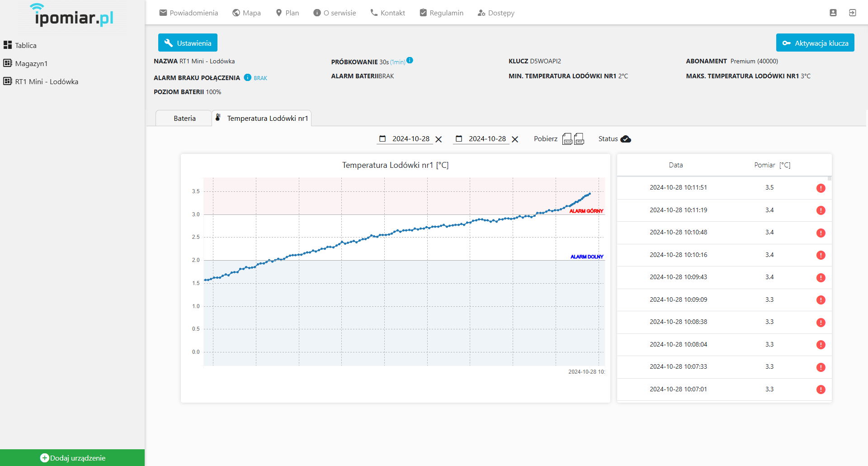Click the logout icon in header
Image resolution: width=868 pixels, height=466 pixels.
(x=852, y=13)
